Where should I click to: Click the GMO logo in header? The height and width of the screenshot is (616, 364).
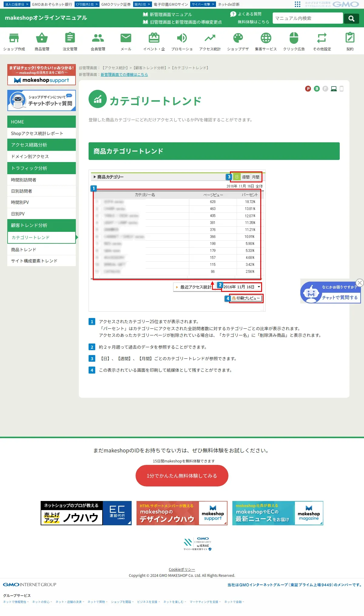click(346, 4)
